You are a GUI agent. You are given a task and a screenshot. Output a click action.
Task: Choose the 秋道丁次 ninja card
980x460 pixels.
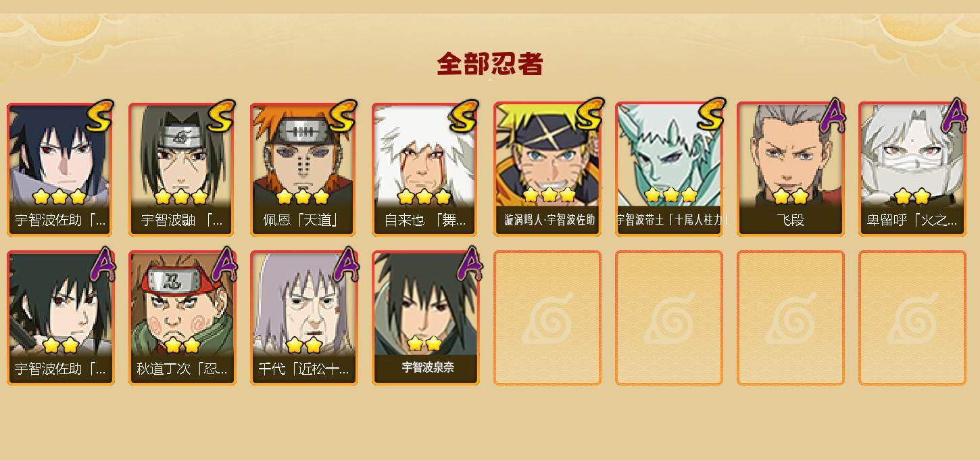182,318
